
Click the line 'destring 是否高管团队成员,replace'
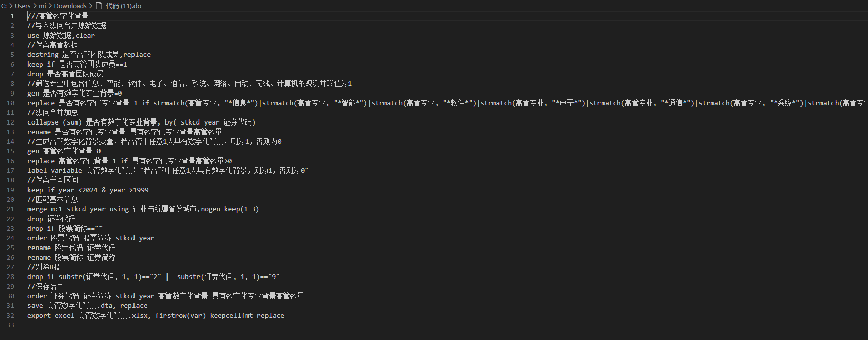click(x=89, y=54)
